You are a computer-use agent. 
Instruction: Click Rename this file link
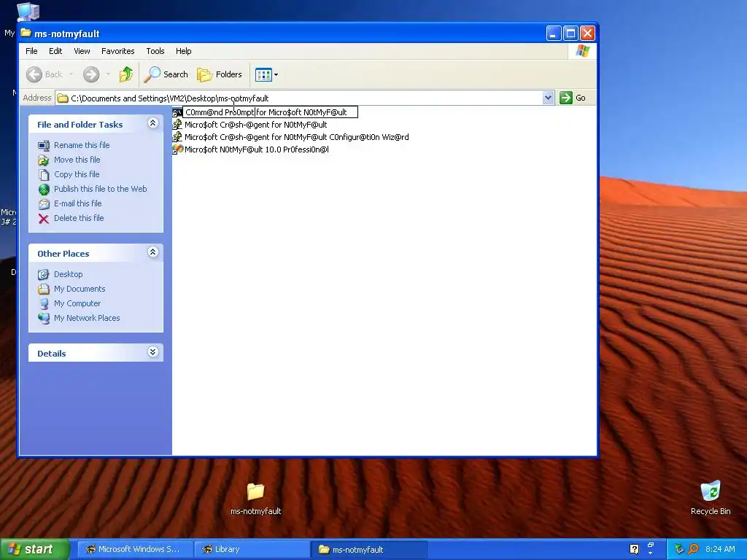82,145
